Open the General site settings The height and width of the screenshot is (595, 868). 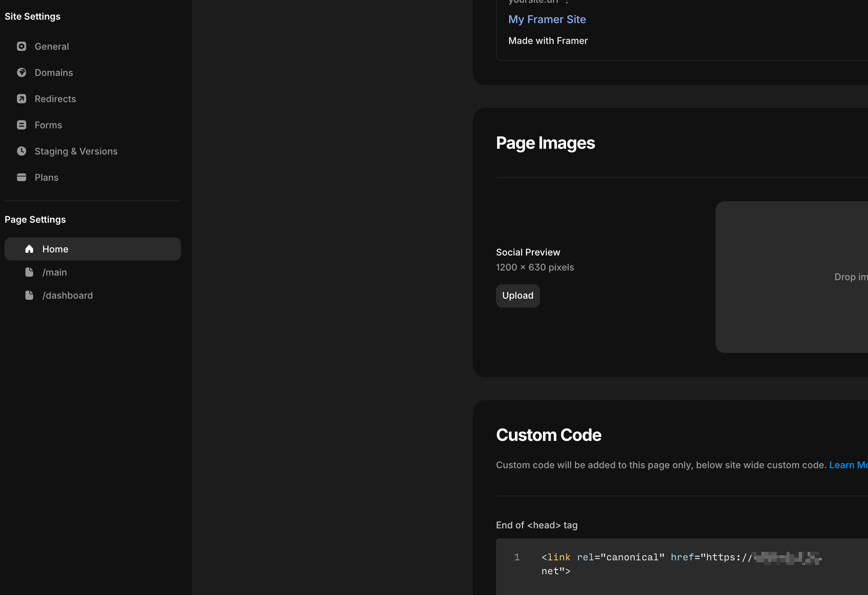point(52,46)
